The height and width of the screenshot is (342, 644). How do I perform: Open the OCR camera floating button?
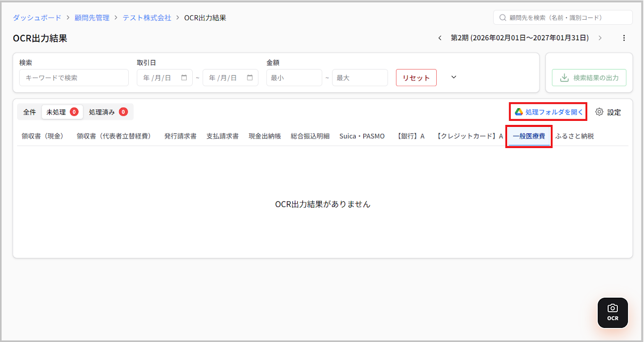(612, 313)
